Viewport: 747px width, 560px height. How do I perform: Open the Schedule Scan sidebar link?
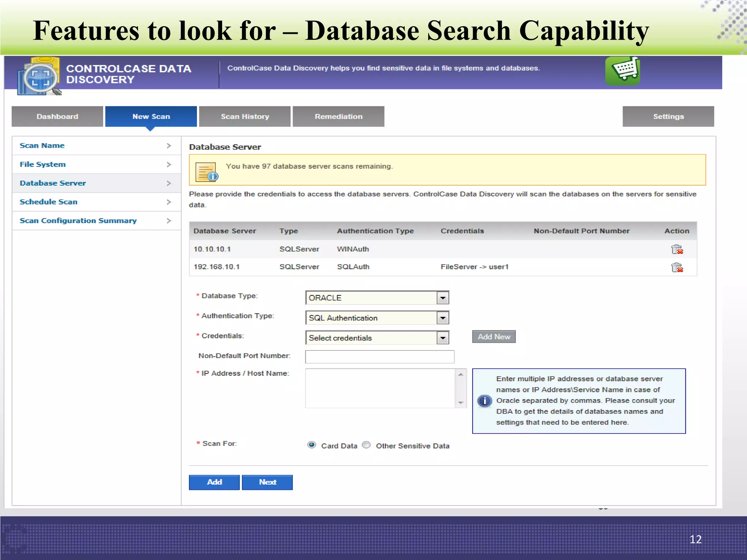tap(49, 202)
